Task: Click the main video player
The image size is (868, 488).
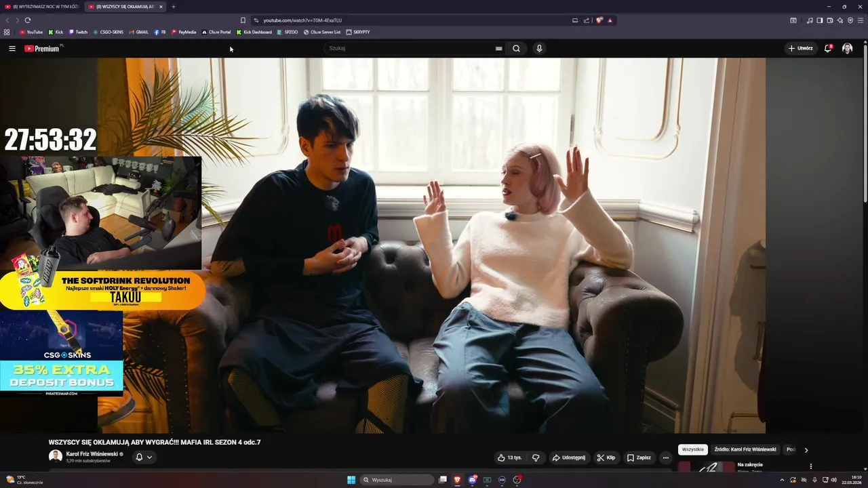Action: pos(431,245)
